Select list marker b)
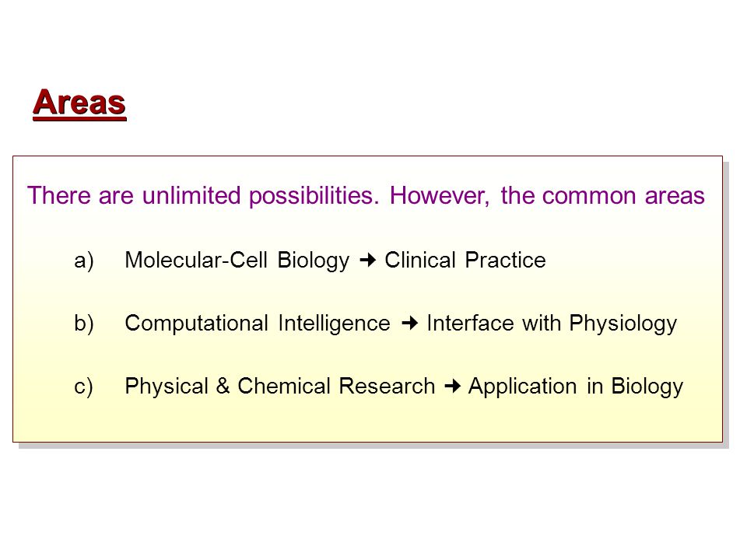Screen dimensions: 747x560 [x=84, y=324]
